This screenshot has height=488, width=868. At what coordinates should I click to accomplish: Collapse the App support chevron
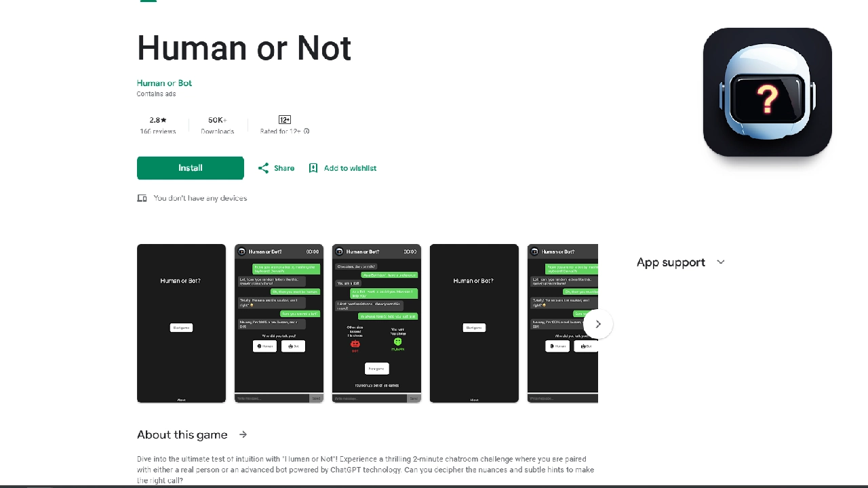(x=720, y=262)
